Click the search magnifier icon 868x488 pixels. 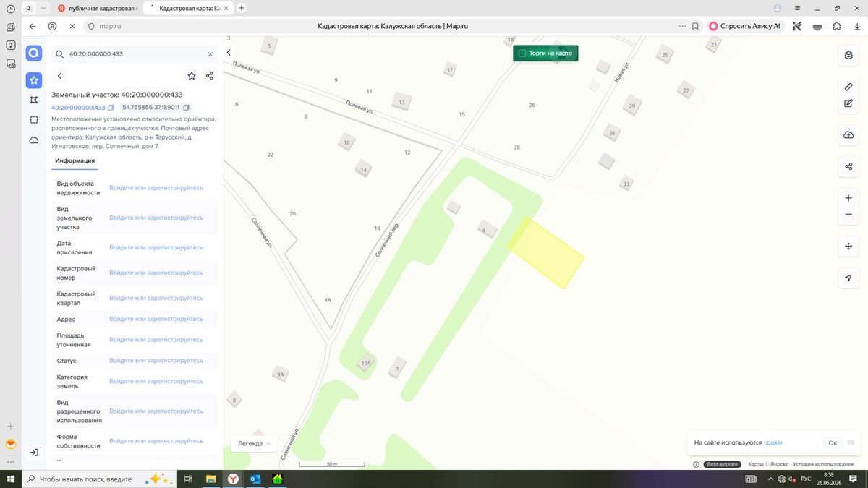59,54
